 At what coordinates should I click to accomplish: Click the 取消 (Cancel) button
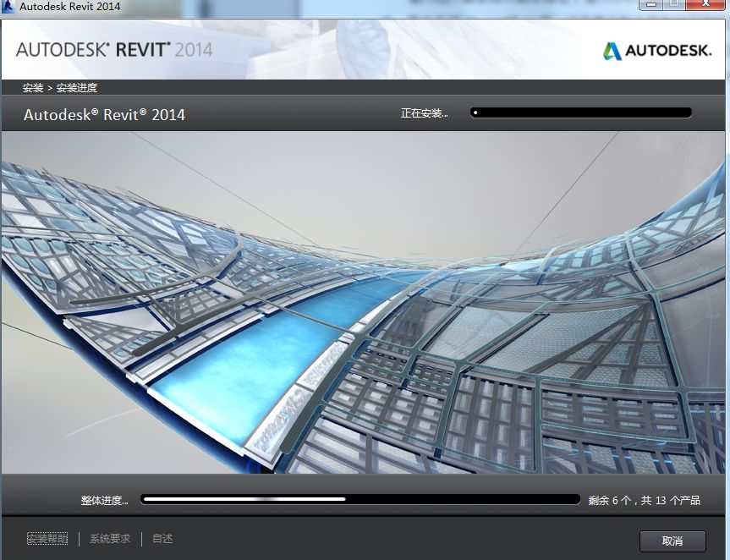click(x=672, y=541)
